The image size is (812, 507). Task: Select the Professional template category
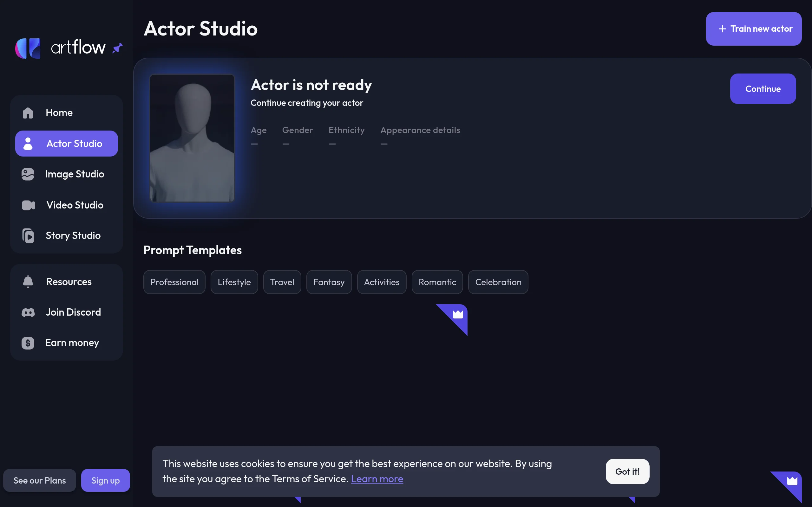174,282
